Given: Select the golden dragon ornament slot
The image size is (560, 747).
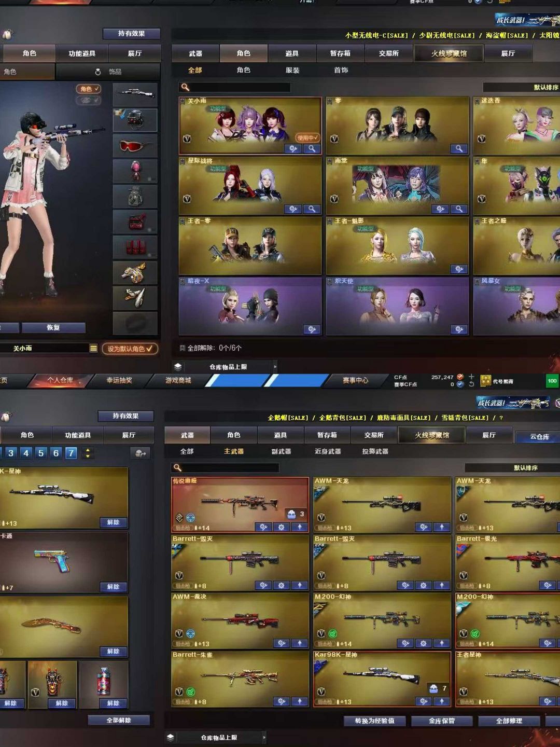Looking at the screenshot, I should pyautogui.click(x=135, y=272).
